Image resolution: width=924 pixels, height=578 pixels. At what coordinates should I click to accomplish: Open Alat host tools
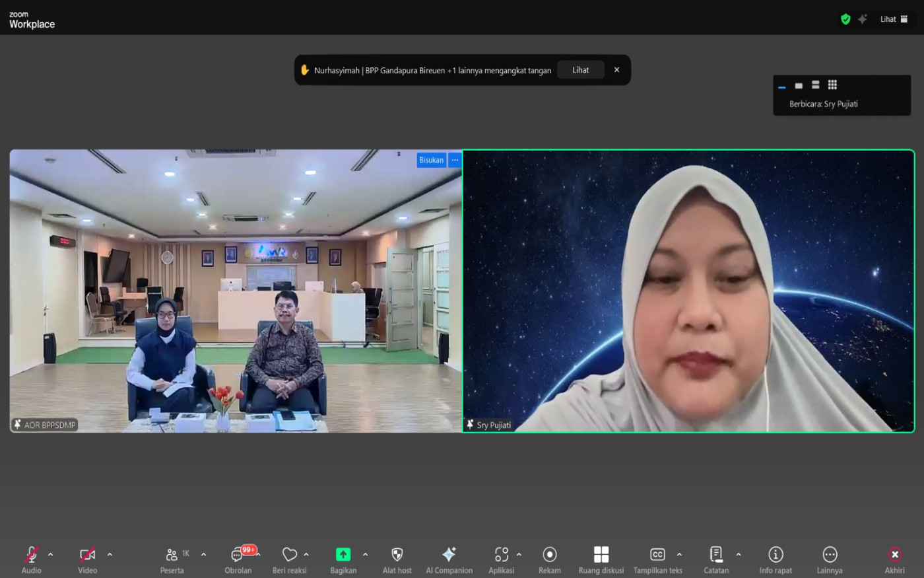[x=397, y=559]
